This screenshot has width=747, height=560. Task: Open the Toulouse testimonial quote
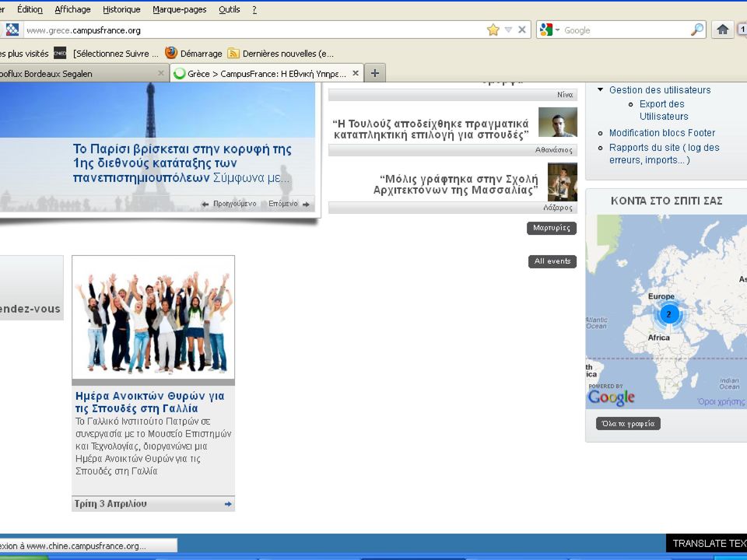(430, 129)
